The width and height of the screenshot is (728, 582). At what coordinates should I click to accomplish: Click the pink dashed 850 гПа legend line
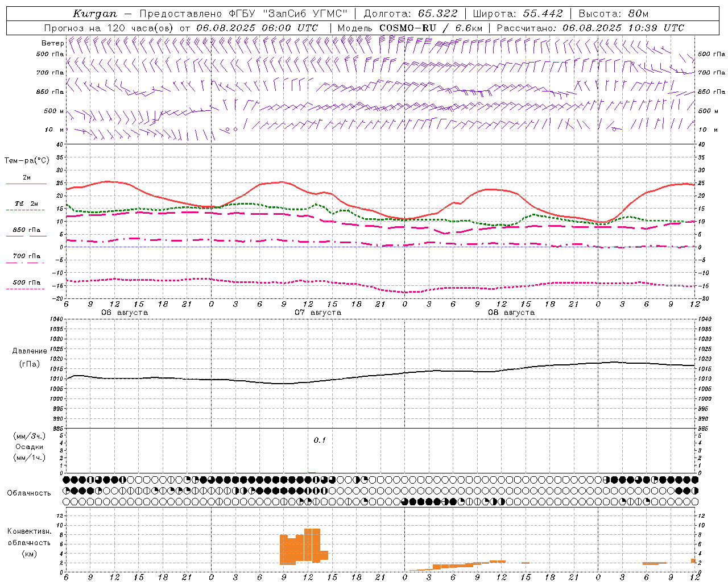click(26, 236)
